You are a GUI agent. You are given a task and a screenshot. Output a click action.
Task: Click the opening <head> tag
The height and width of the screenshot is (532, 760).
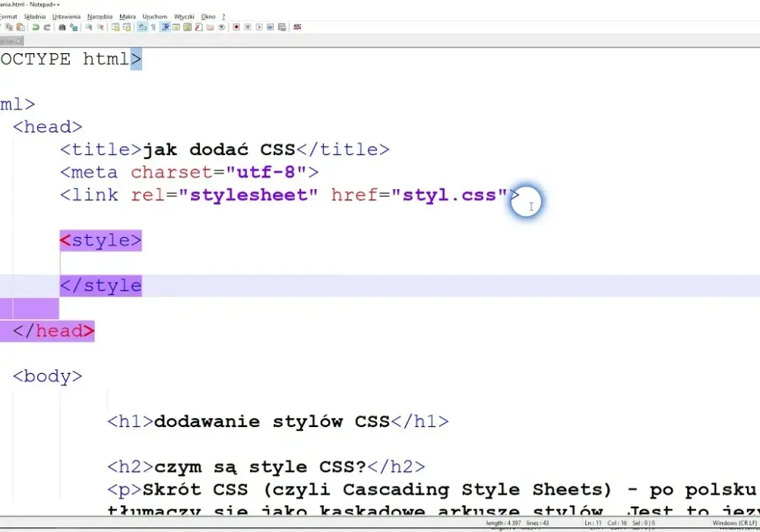[47, 127]
